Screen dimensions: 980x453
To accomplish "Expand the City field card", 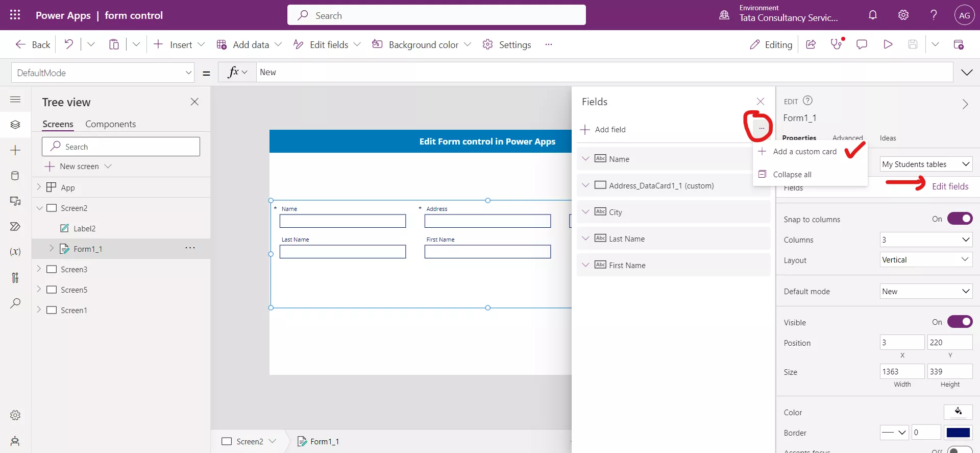I will 585,211.
